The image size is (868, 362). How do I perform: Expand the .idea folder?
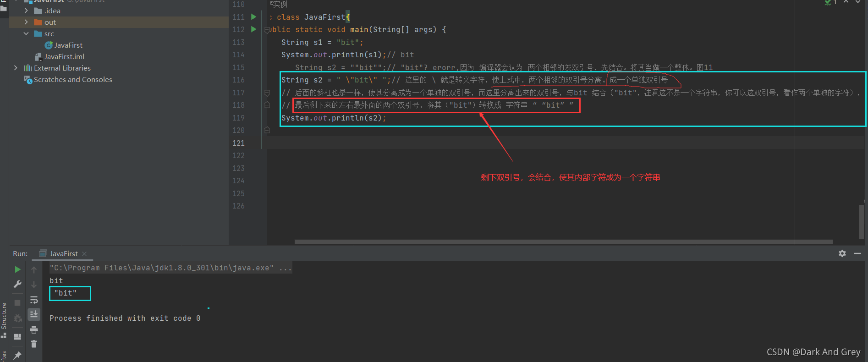pyautogui.click(x=26, y=11)
